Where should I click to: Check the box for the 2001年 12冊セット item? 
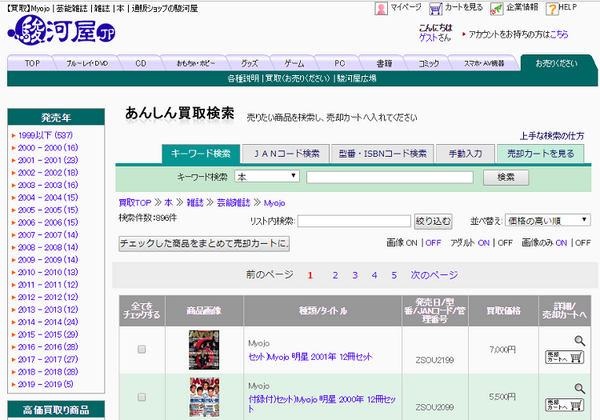[142, 349]
